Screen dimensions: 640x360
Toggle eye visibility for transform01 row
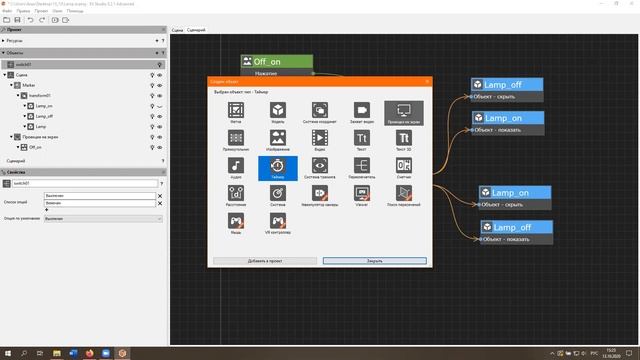160,96
